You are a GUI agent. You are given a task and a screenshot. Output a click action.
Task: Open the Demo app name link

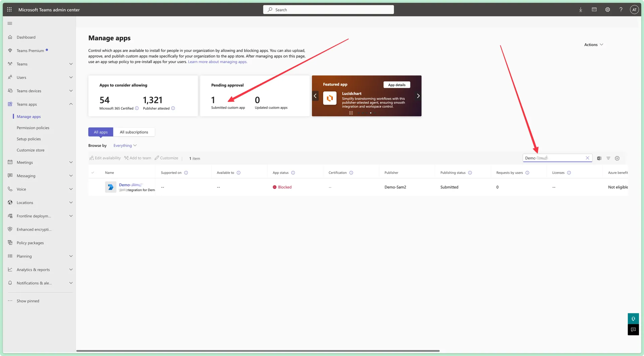pyautogui.click(x=131, y=185)
